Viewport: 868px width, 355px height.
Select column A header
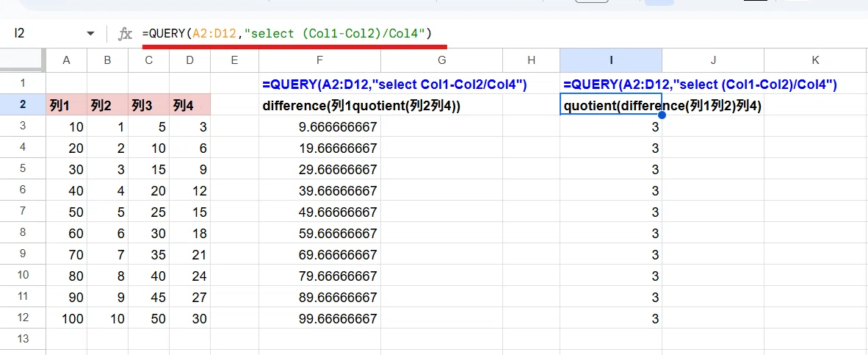pyautogui.click(x=66, y=60)
